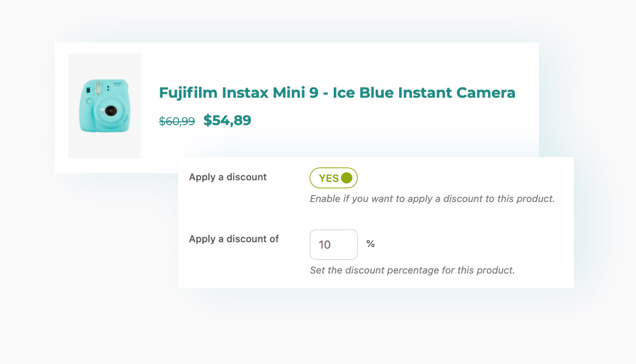Viewport: 636px width, 364px height.
Task: Click the number 10 in the discount box
Action: click(324, 245)
